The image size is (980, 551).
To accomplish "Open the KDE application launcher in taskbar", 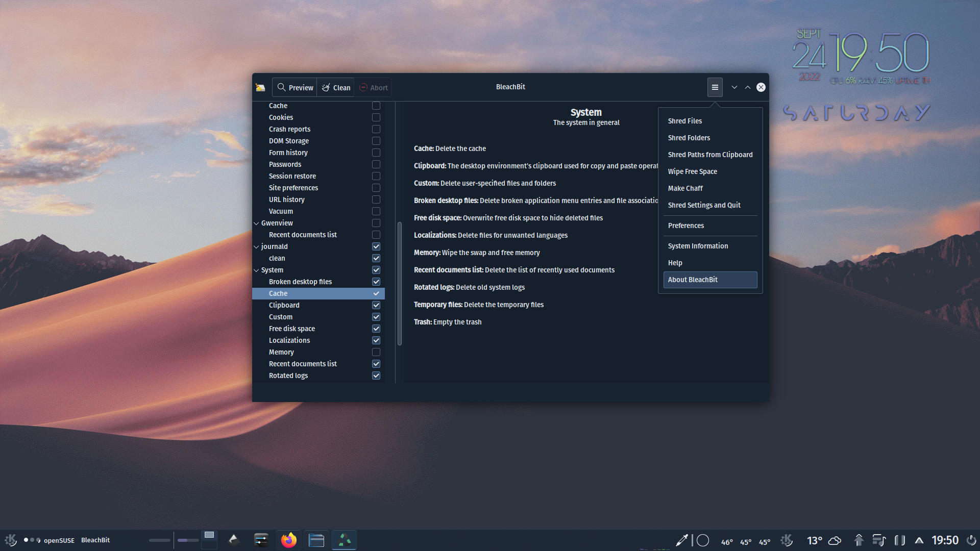I will 11,540.
